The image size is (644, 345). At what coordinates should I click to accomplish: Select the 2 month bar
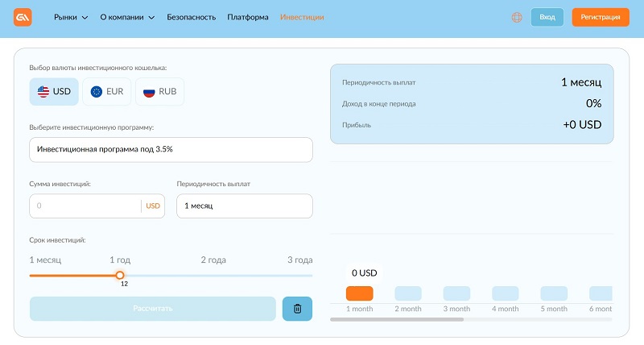tap(408, 293)
